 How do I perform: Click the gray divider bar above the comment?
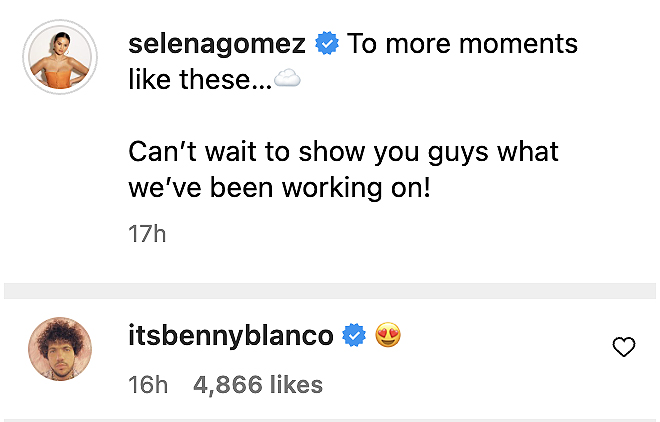330,290
